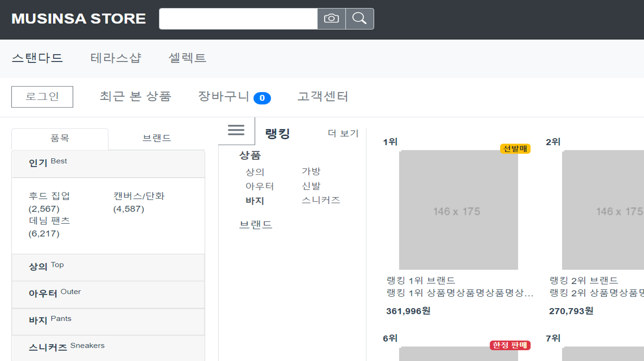Switch to the 품목 tab
Viewport: 644px width, 361px height.
[60, 139]
